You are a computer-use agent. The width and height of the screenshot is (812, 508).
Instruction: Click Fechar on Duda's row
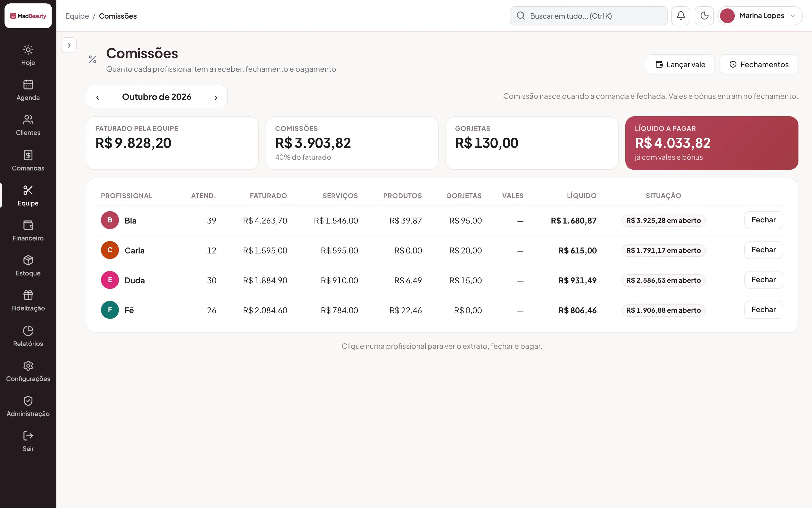[x=763, y=280]
